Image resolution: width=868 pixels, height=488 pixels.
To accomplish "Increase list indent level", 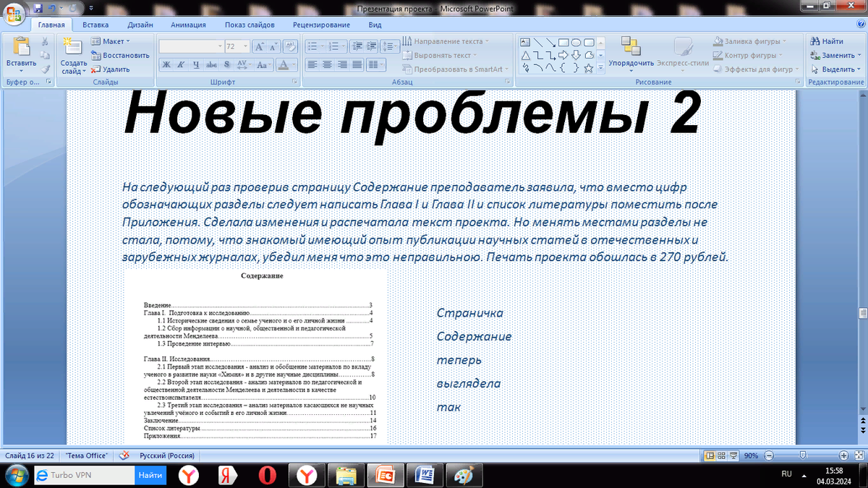I will (370, 46).
